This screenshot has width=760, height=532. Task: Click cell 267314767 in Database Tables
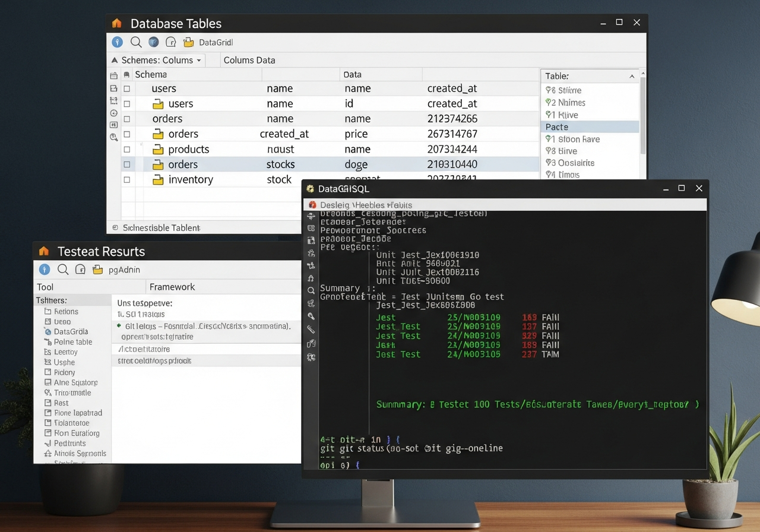tap(452, 134)
